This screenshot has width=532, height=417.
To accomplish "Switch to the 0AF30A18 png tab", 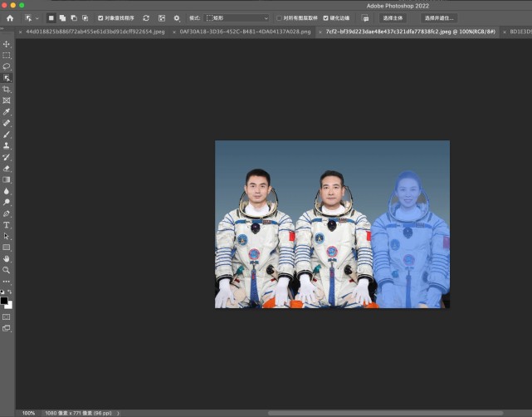I will pyautogui.click(x=245, y=32).
